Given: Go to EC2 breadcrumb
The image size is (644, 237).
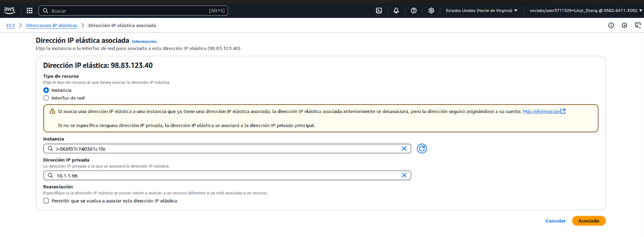Looking at the screenshot, I should [x=10, y=26].
